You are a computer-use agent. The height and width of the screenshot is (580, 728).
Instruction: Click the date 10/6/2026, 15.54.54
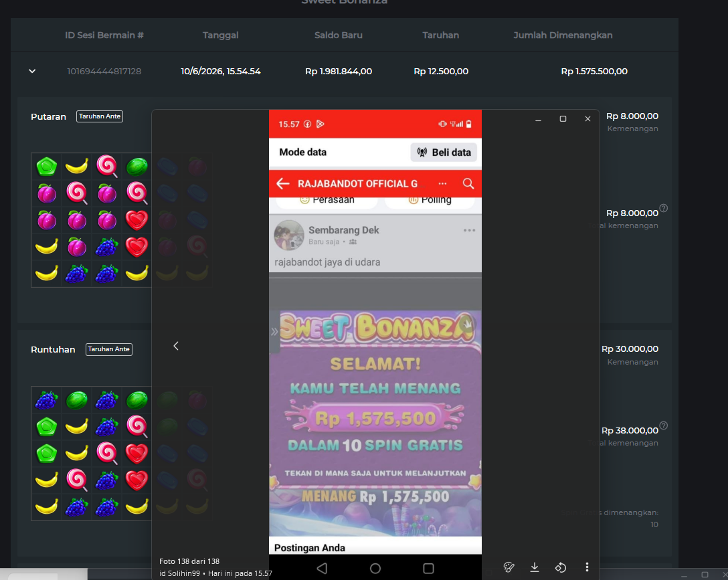coord(221,71)
